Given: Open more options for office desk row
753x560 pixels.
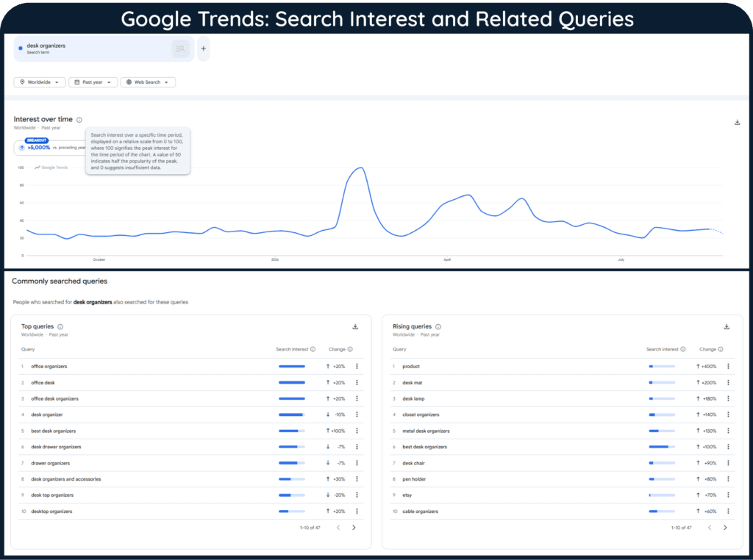Looking at the screenshot, I should point(357,382).
